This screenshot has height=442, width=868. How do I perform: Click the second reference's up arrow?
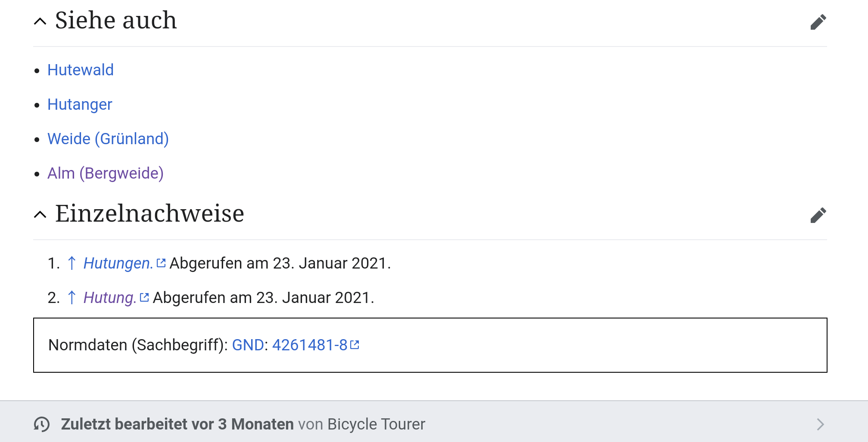[x=72, y=297]
